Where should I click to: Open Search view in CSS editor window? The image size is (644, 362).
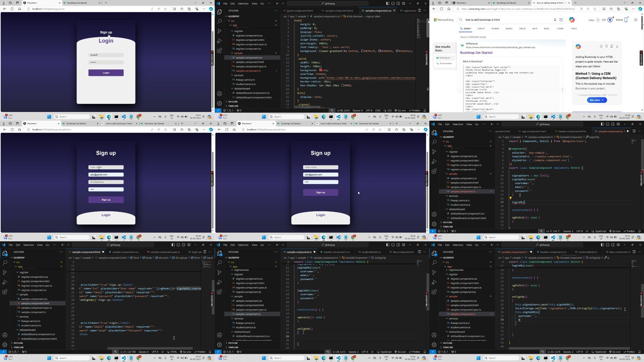point(219,21)
